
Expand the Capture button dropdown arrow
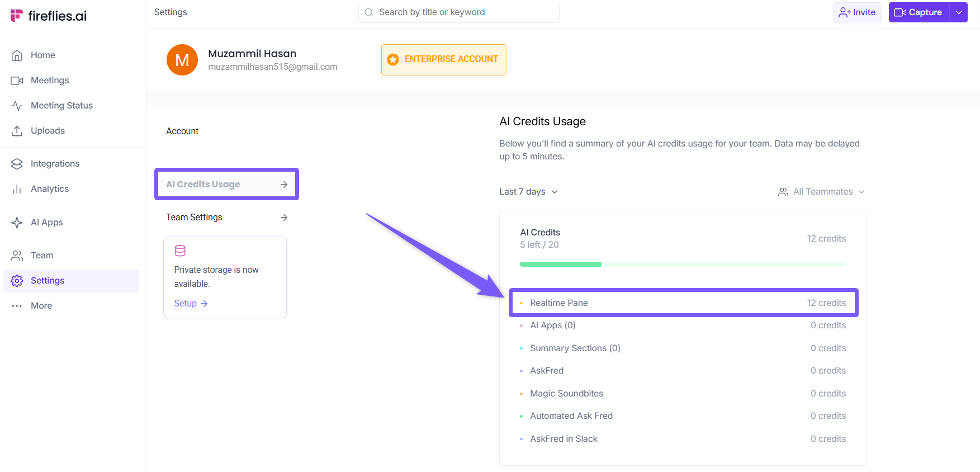coord(959,12)
